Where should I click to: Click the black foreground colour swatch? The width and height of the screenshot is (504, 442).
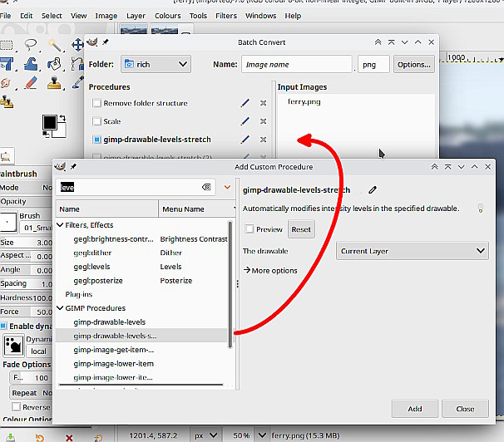click(49, 123)
